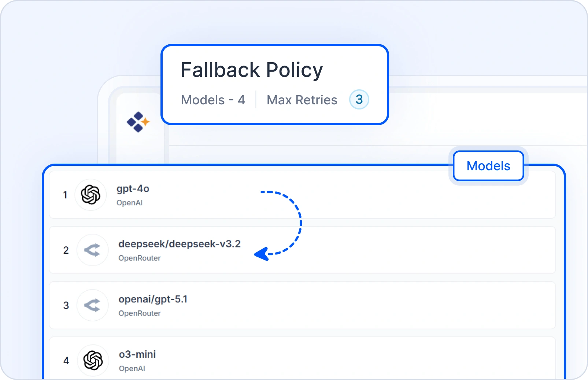This screenshot has height=380, width=588.
Task: Select the circled Max Retries value 3
Action: click(359, 100)
